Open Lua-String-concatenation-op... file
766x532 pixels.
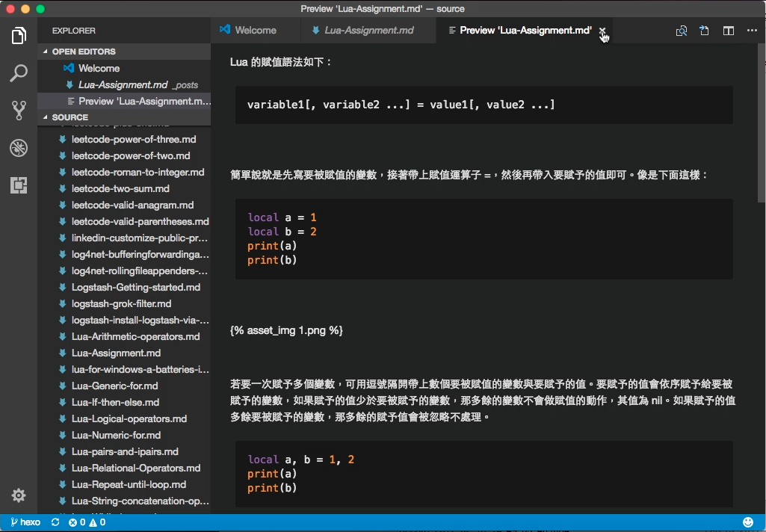[124, 501]
